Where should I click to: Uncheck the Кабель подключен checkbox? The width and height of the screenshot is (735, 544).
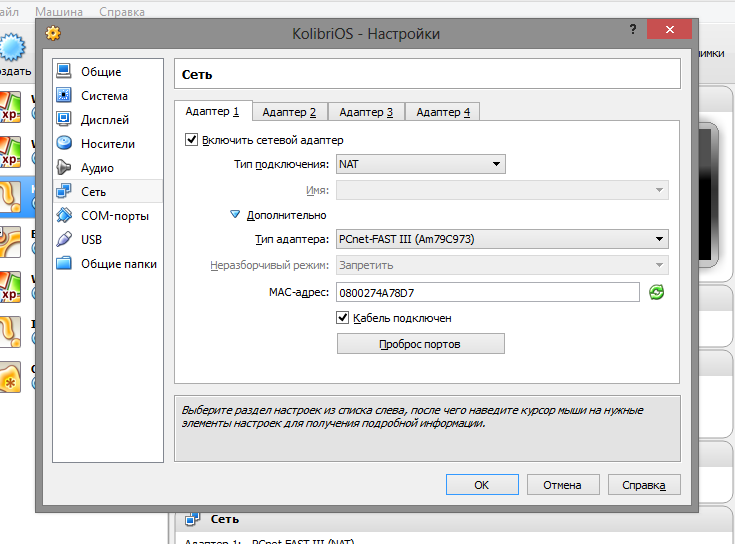pyautogui.click(x=343, y=318)
